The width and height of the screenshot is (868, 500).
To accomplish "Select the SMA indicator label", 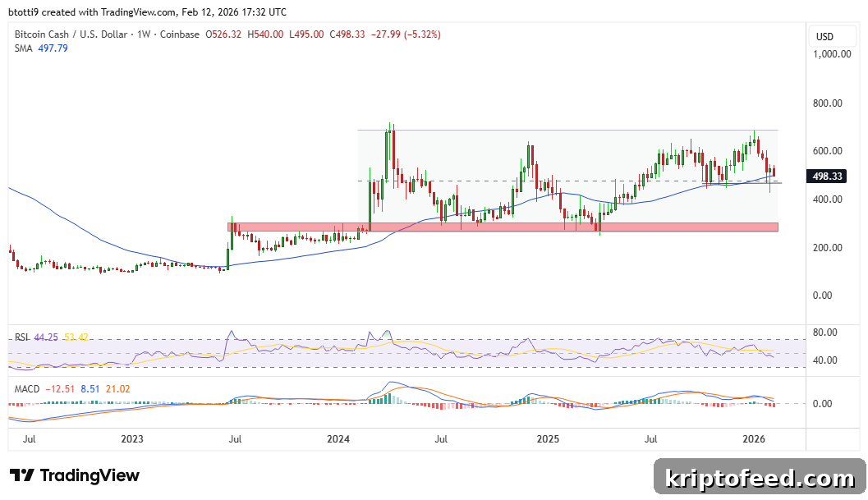I will click(23, 48).
